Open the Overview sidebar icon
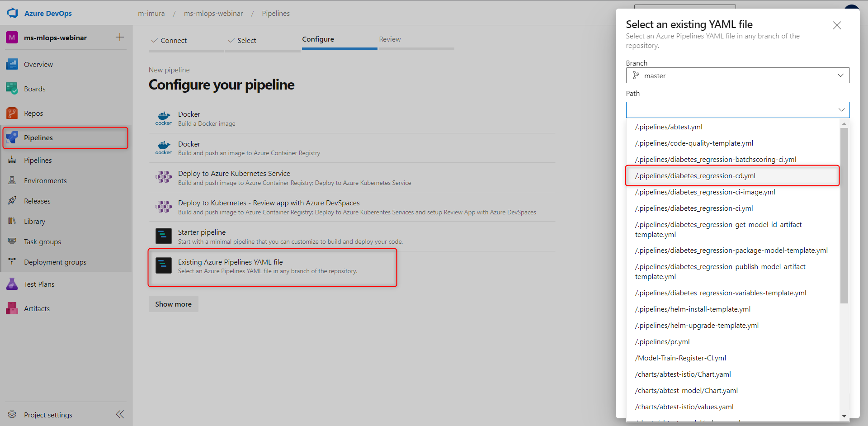 (x=12, y=64)
